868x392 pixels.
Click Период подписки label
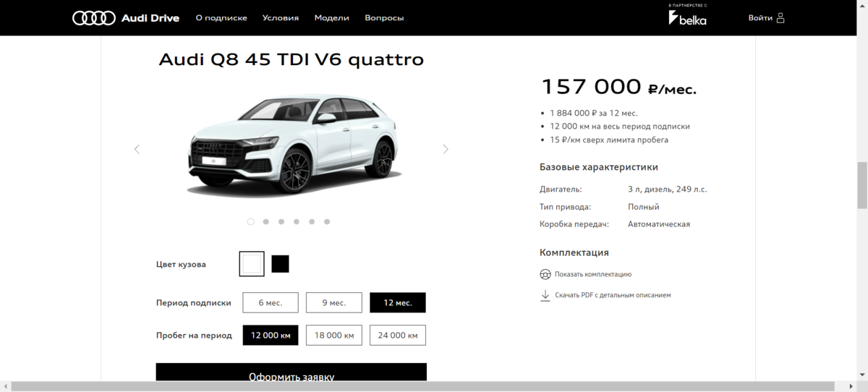point(194,303)
